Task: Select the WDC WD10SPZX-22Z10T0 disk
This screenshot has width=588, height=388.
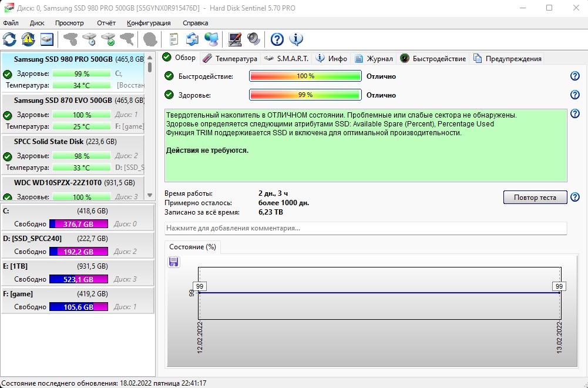Action: tap(73, 188)
